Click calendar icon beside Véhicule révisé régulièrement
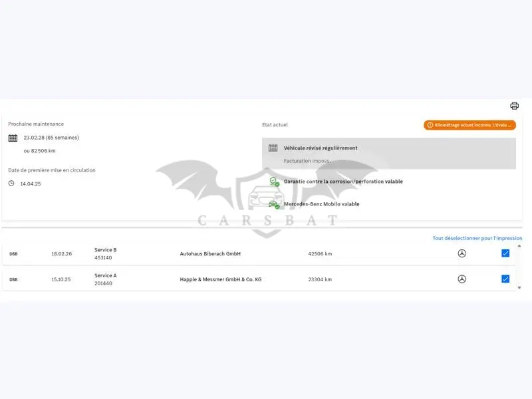 pyautogui.click(x=273, y=148)
